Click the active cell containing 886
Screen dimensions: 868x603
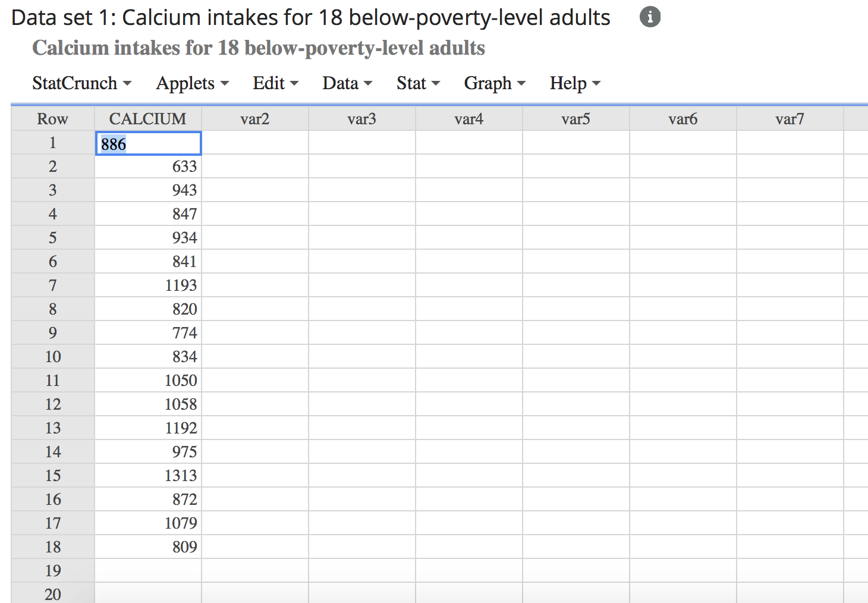(x=148, y=143)
